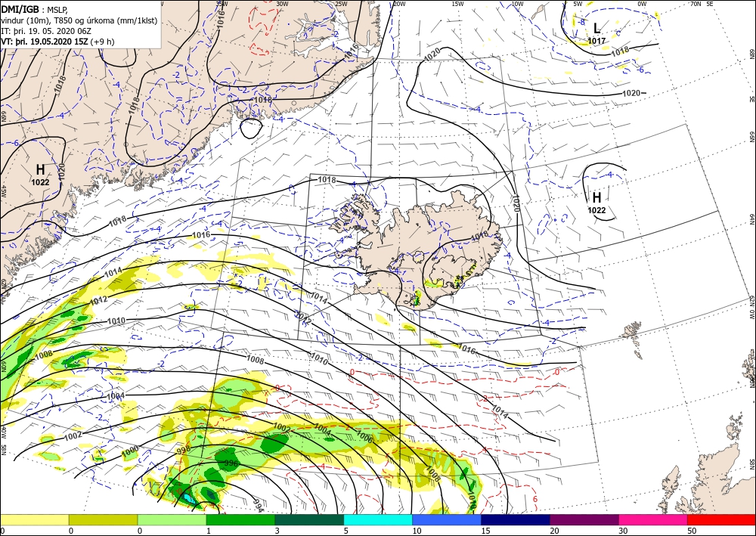The image size is (756, 536).
Task: Click the "5W" longitude label
Action: pos(578,3)
